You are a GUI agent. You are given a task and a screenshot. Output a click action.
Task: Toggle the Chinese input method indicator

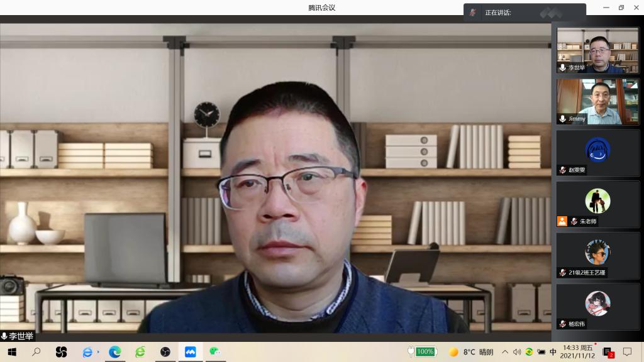tap(553, 352)
